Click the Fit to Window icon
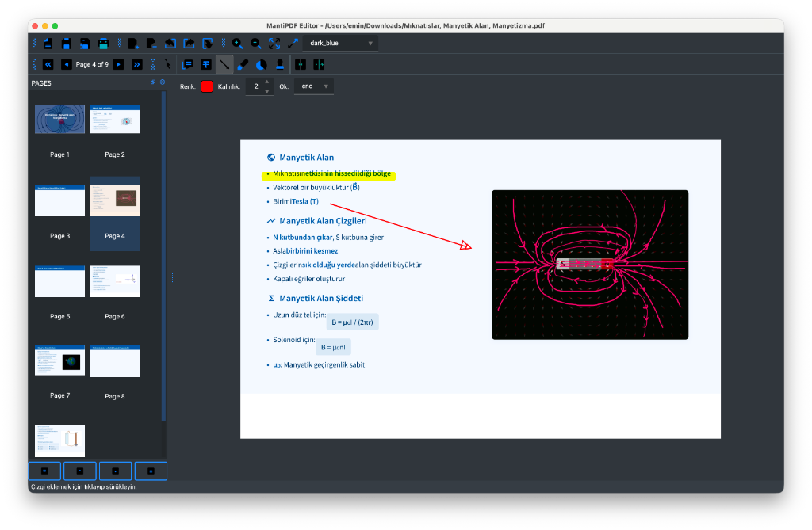 pos(275,42)
